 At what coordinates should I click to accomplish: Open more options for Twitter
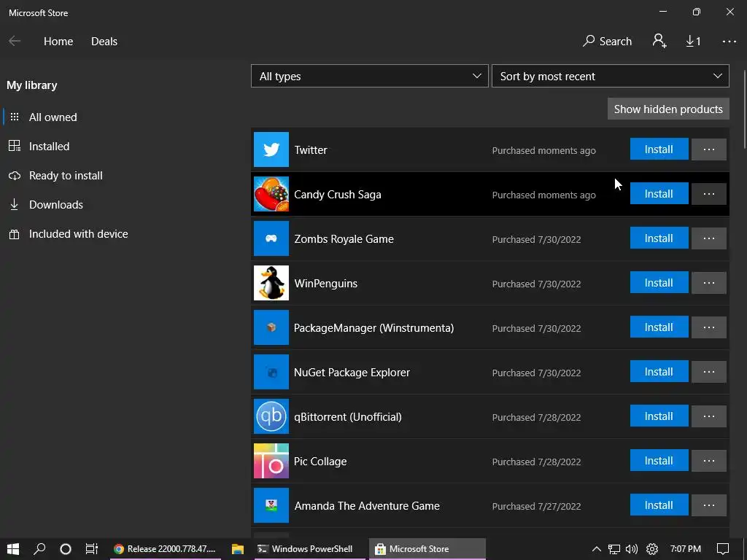(709, 149)
